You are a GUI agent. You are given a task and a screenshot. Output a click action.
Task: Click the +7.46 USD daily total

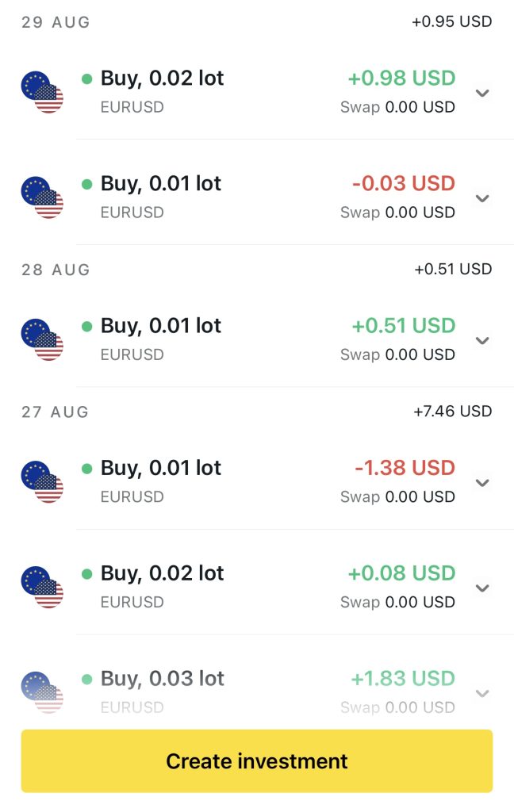(x=452, y=412)
